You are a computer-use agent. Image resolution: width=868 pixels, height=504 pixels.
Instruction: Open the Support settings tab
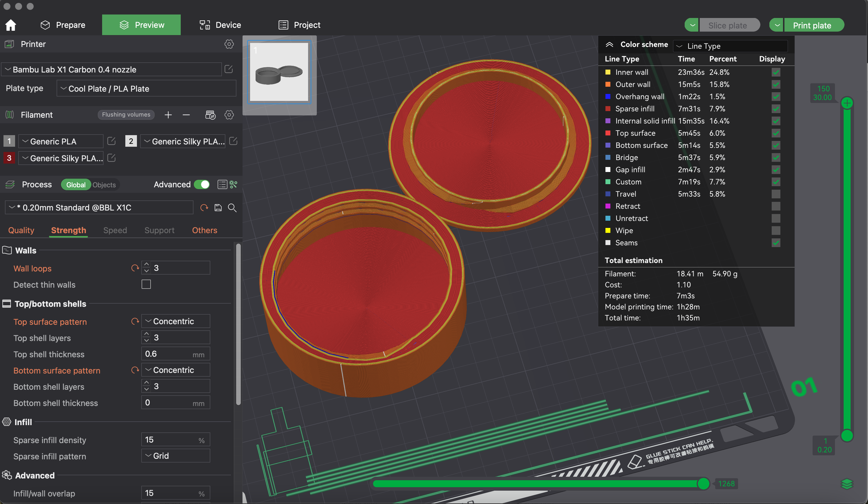click(159, 230)
